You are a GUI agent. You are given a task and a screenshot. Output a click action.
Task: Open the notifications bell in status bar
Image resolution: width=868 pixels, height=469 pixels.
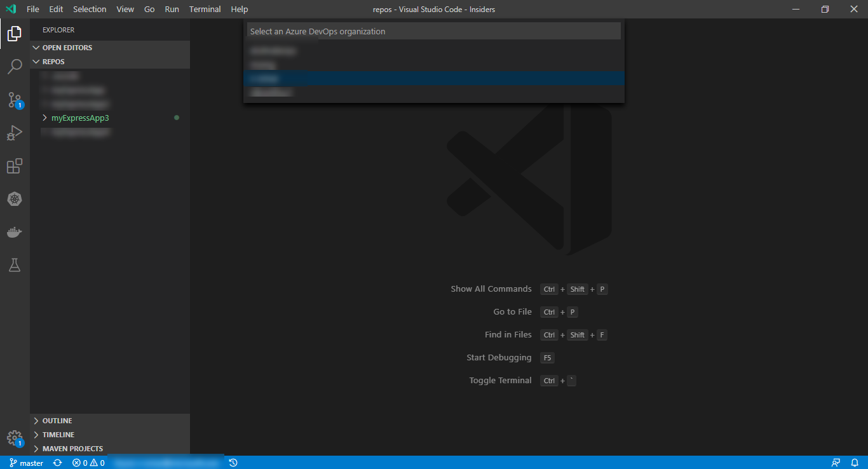855,463
